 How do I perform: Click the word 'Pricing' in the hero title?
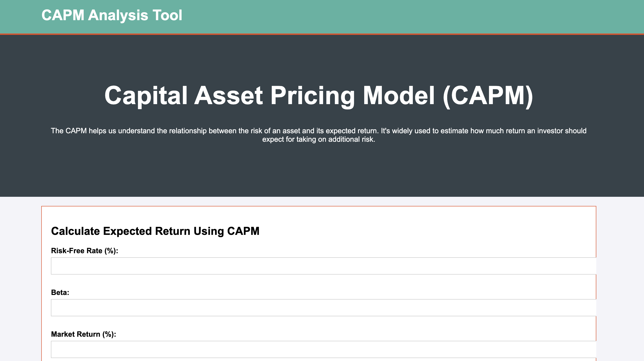click(x=313, y=96)
